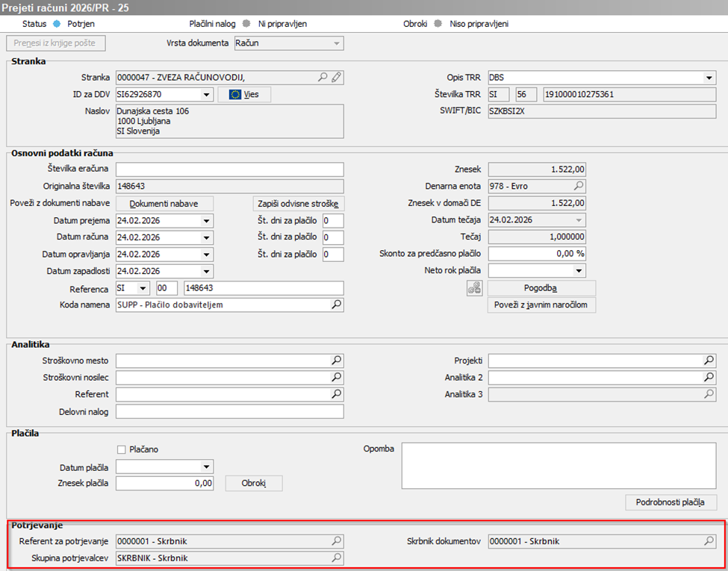Open Stroškovno mesto lookup icon

click(337, 360)
